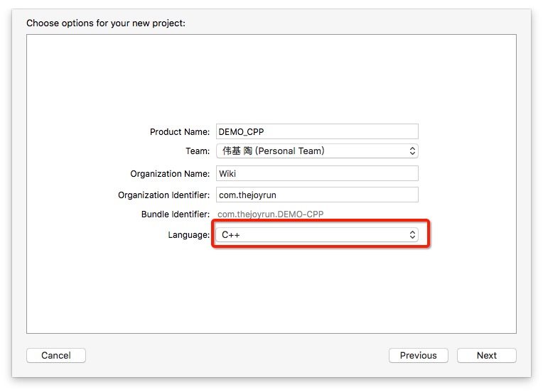543x392 pixels.
Task: Click the 'Team:' label
Action: [198, 151]
